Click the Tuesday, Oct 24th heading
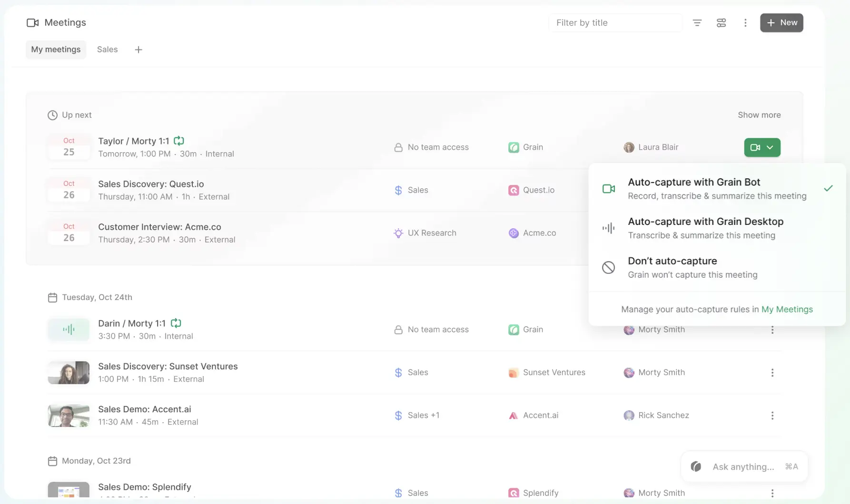The image size is (850, 504). [x=97, y=298]
